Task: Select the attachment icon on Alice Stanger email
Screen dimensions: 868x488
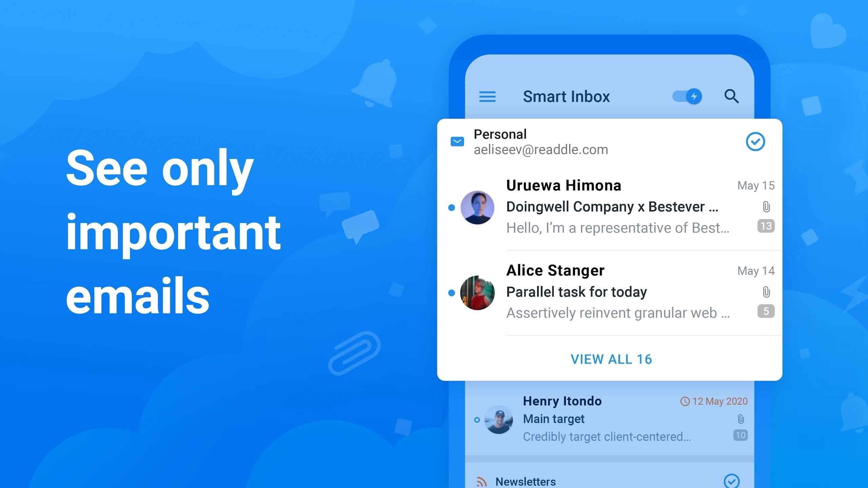Action: coord(765,291)
